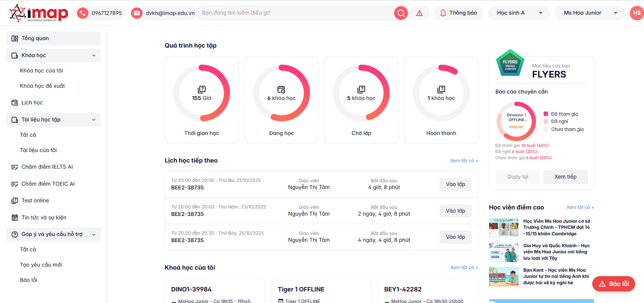Screen dimensions: 644x303
Task: Click Vào lớp for Thứ Bảy 25/10/2025
Action: point(455,237)
